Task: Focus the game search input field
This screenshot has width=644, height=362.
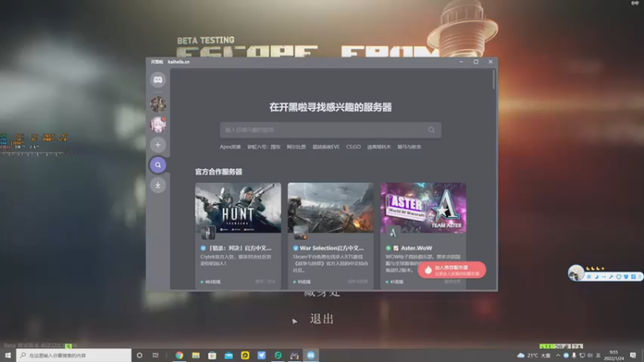Action: pyautogui.click(x=330, y=130)
